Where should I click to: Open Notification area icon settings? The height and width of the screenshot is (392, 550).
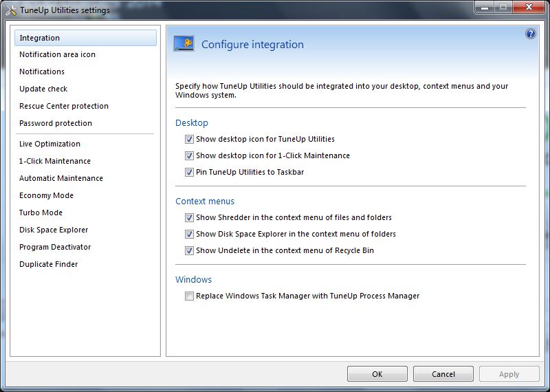coord(85,54)
